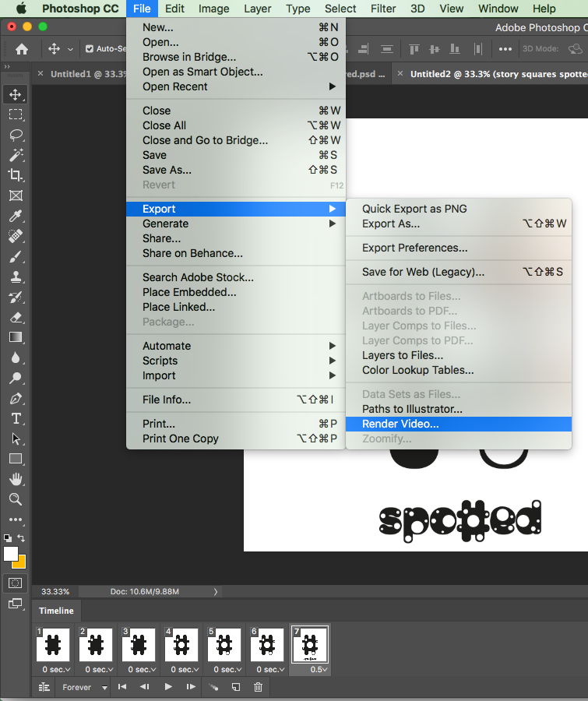The image size is (588, 701).
Task: Expand the Scripts submenu
Action: [236, 361]
